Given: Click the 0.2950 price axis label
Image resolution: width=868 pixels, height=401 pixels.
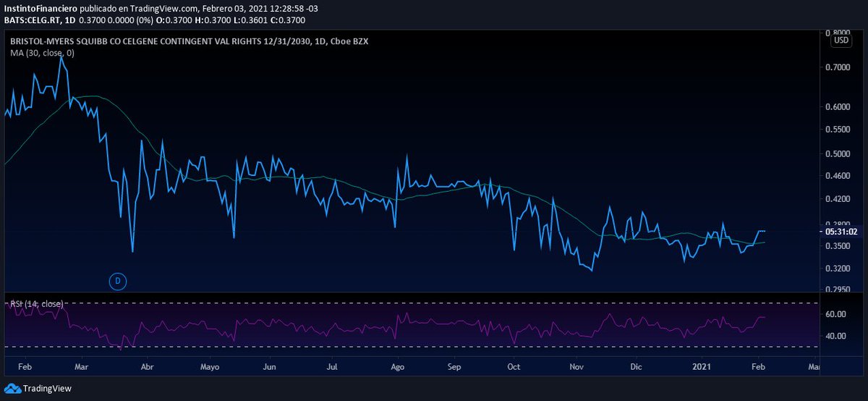Looking at the screenshot, I should [x=838, y=290].
